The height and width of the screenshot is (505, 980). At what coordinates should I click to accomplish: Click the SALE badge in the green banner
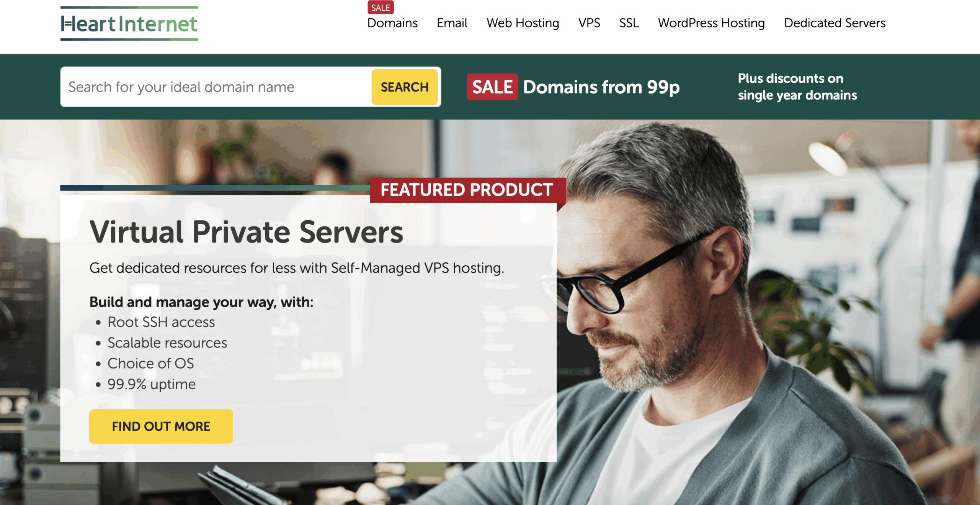pyautogui.click(x=492, y=87)
